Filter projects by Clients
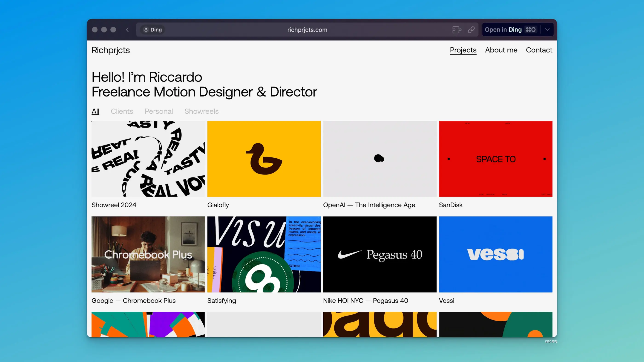 click(122, 111)
